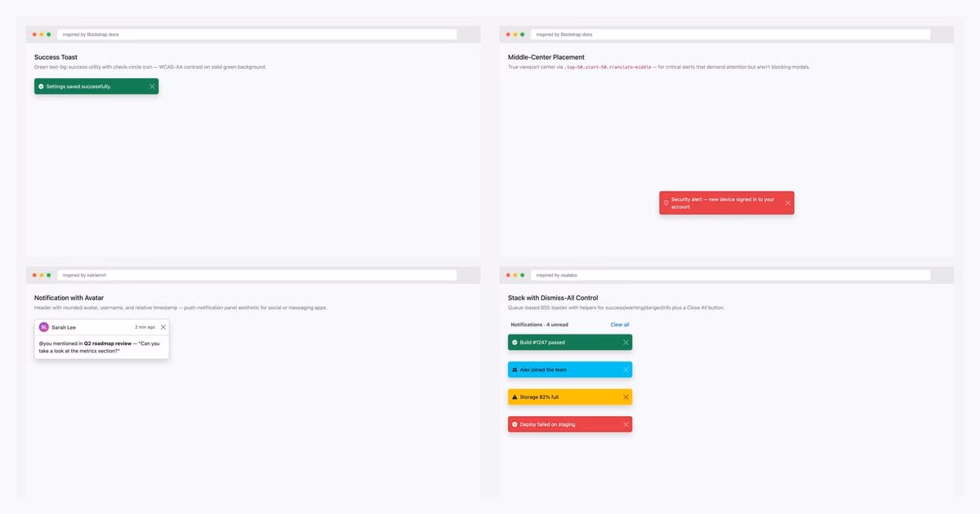
Task: Click the '3 min ago' timestamp
Action: coord(145,327)
